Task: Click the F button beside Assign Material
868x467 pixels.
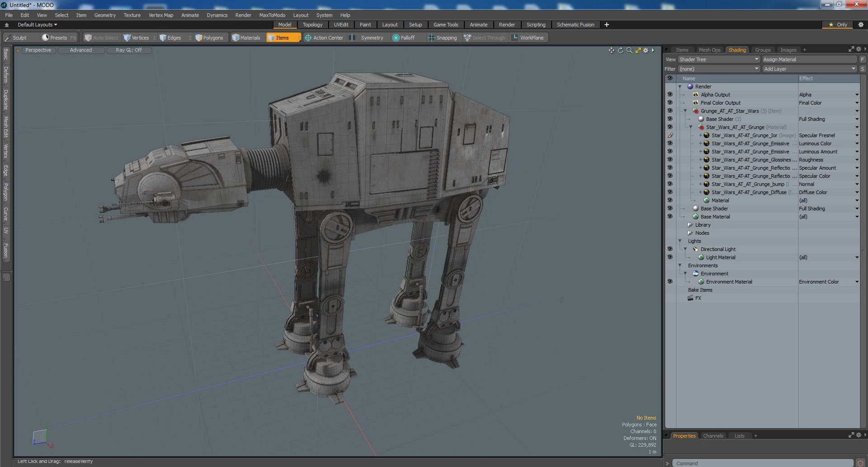Action: coord(863,60)
